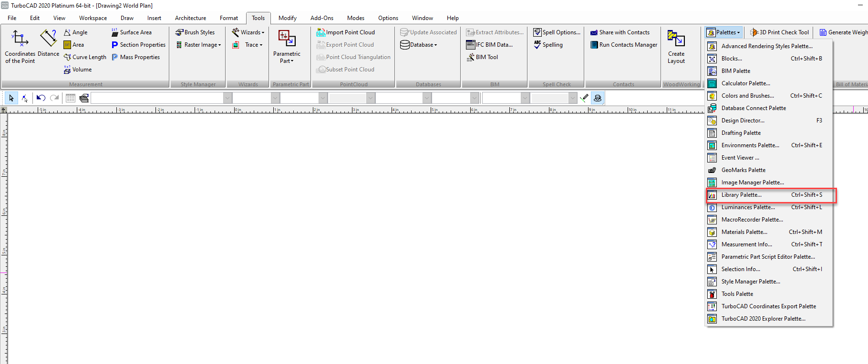
Task: Launch the BIM Tool
Action: coord(482,57)
